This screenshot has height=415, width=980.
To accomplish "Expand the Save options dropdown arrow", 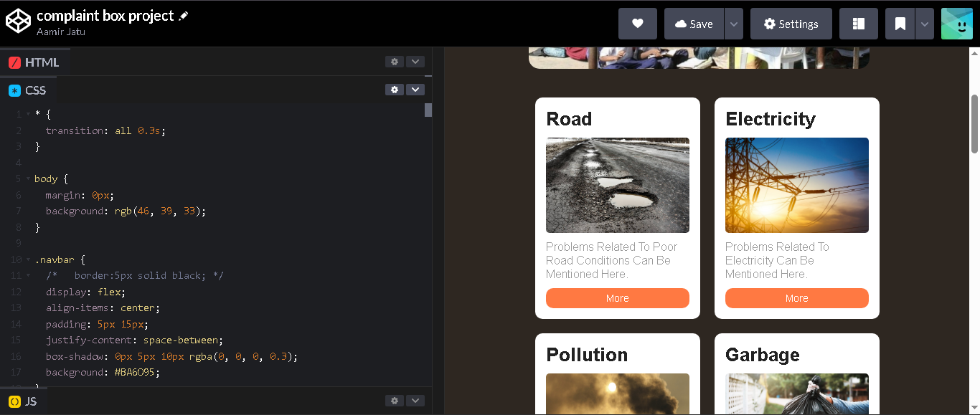I will [734, 24].
